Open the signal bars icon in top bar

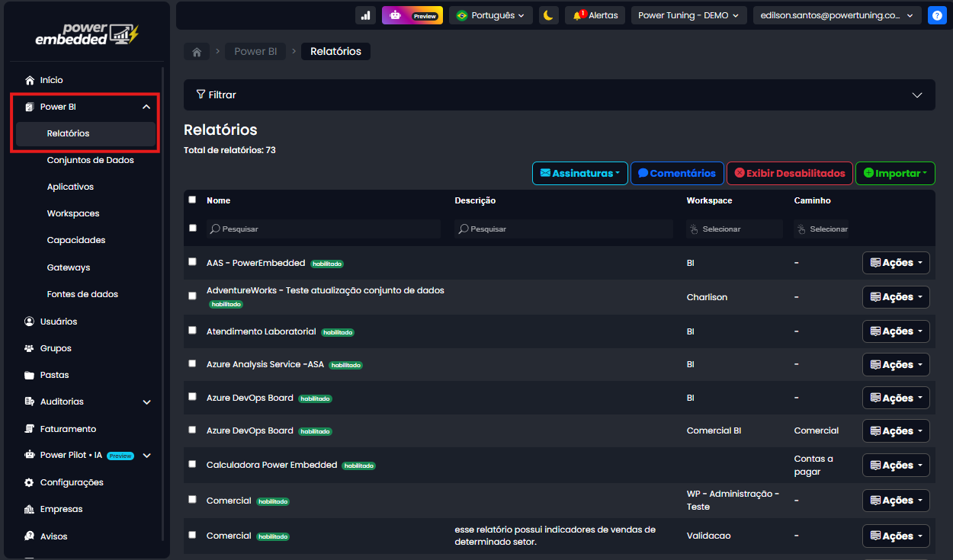click(x=365, y=15)
